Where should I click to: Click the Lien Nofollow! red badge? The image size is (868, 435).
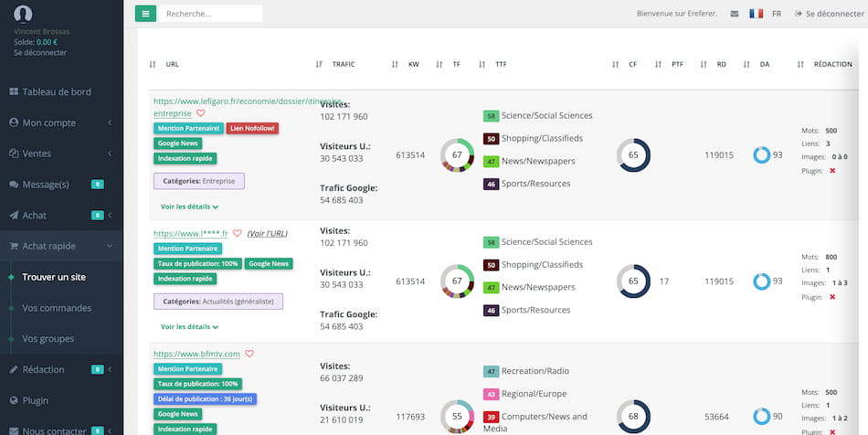[x=252, y=128]
